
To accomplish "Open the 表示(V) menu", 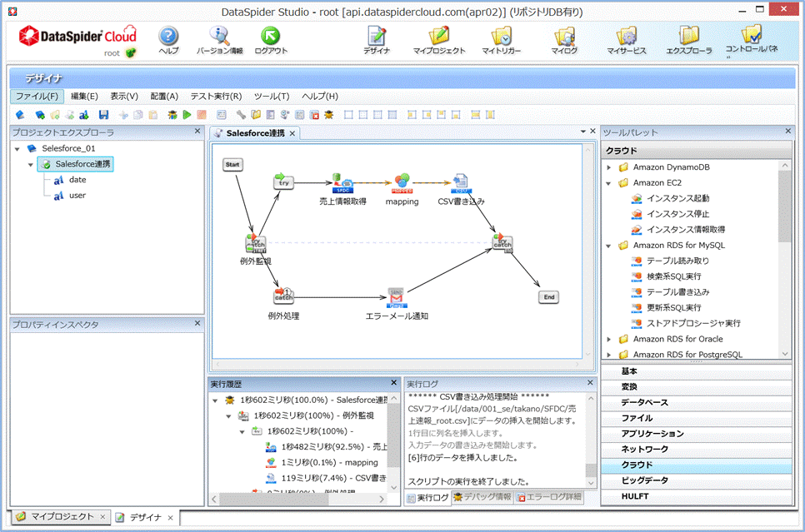I will (x=124, y=96).
